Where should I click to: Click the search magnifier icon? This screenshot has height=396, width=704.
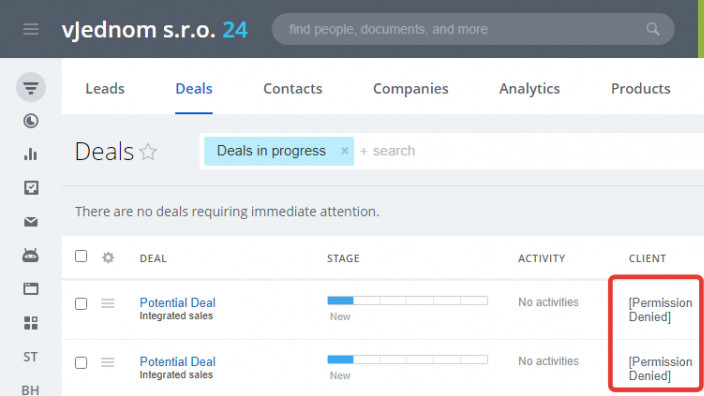[653, 29]
